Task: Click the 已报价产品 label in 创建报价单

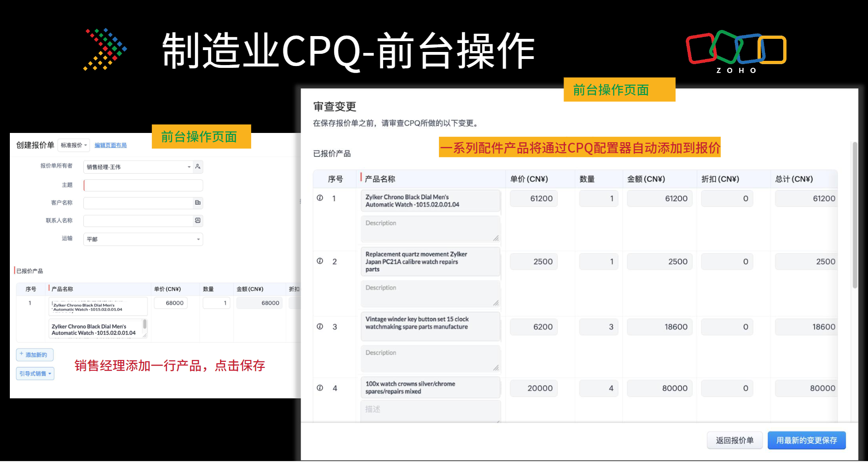Action: click(30, 271)
